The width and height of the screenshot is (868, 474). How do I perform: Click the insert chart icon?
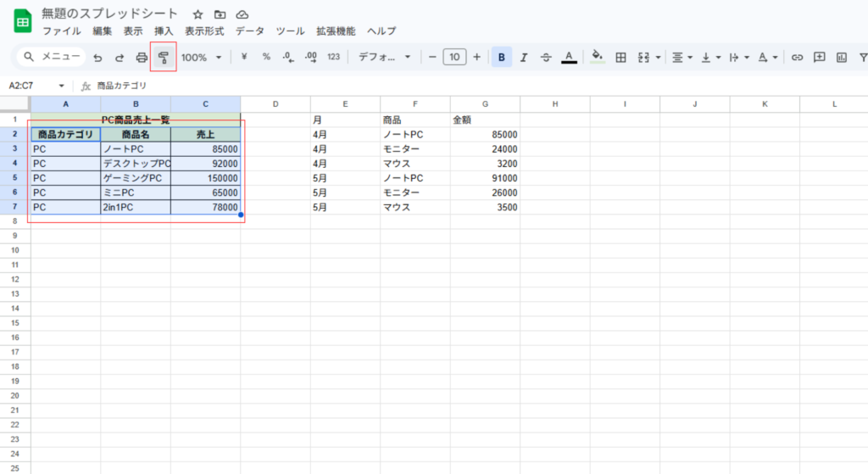pyautogui.click(x=841, y=58)
